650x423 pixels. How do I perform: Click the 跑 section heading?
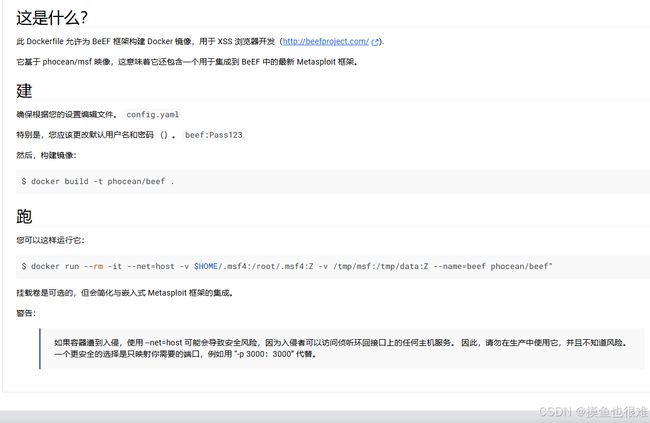pos(24,216)
